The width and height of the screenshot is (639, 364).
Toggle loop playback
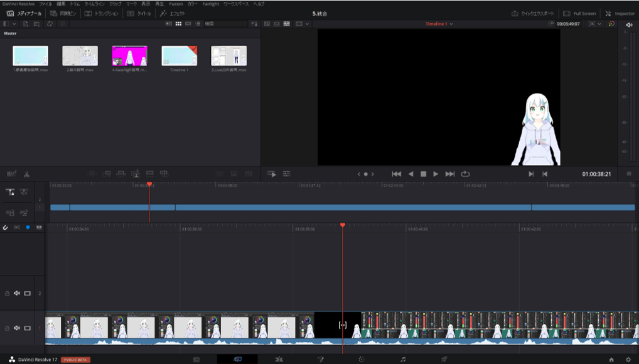465,174
